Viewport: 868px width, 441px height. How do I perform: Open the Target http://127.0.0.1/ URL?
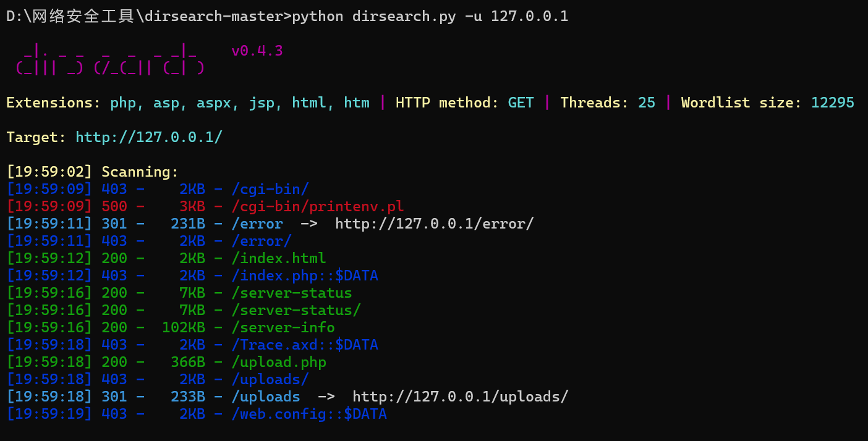coord(149,137)
